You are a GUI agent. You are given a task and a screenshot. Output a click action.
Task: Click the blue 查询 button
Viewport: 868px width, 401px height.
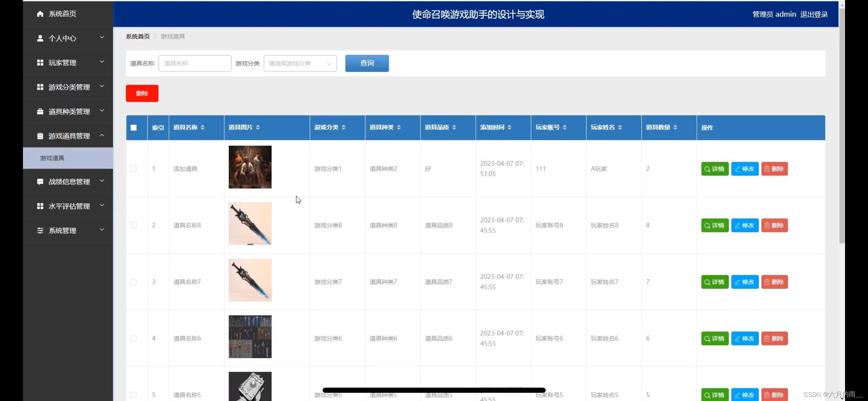tap(367, 63)
